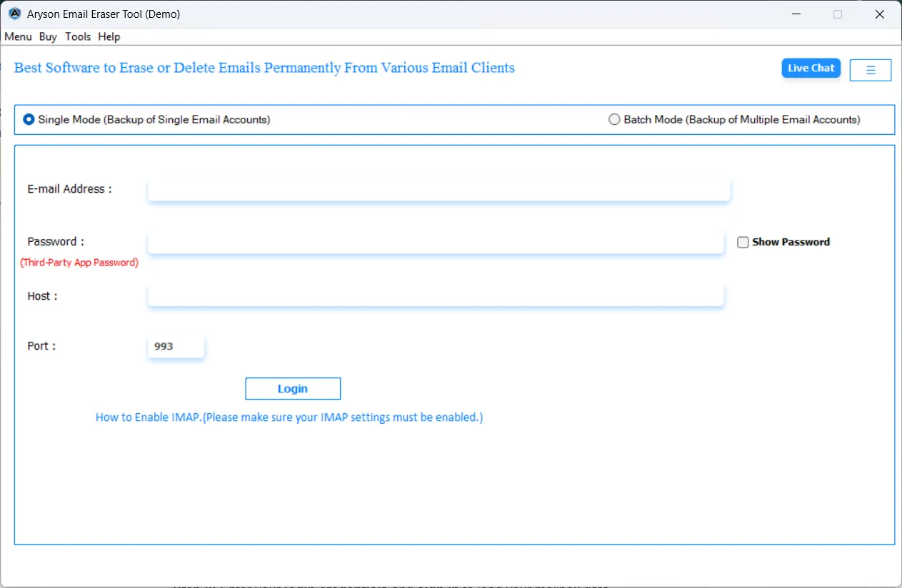Image resolution: width=902 pixels, height=588 pixels.
Task: Click the Host label
Action: 42,296
